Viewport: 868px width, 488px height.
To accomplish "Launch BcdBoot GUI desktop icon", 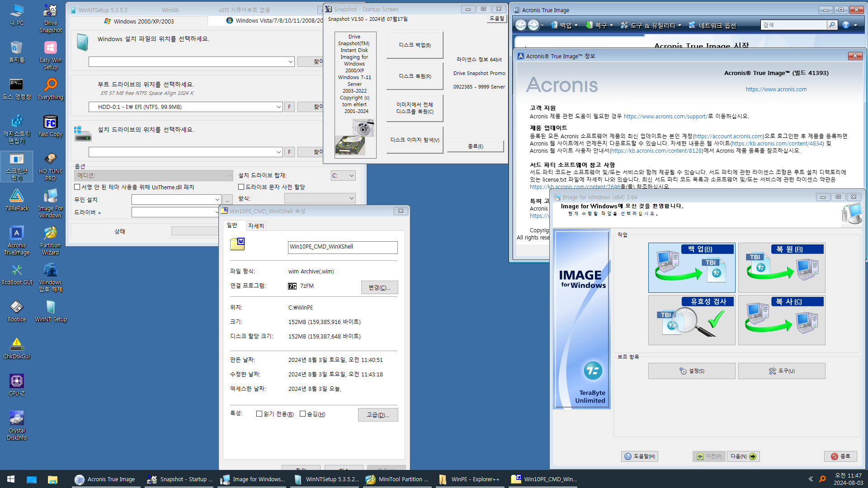I will pos(17,274).
